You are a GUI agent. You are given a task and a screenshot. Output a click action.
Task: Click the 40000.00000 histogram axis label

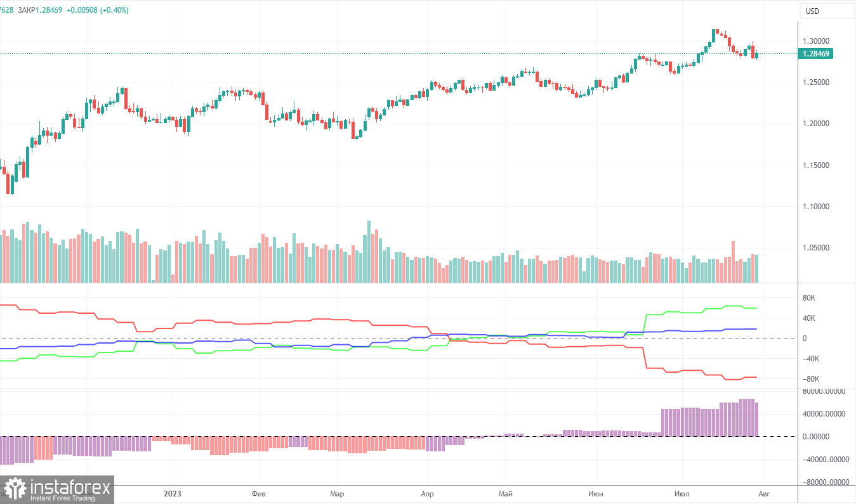click(824, 414)
